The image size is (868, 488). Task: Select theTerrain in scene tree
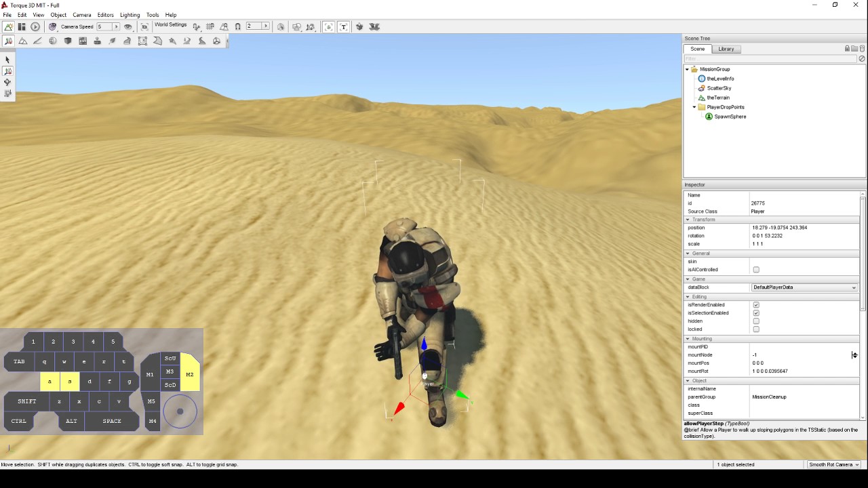click(x=718, y=98)
